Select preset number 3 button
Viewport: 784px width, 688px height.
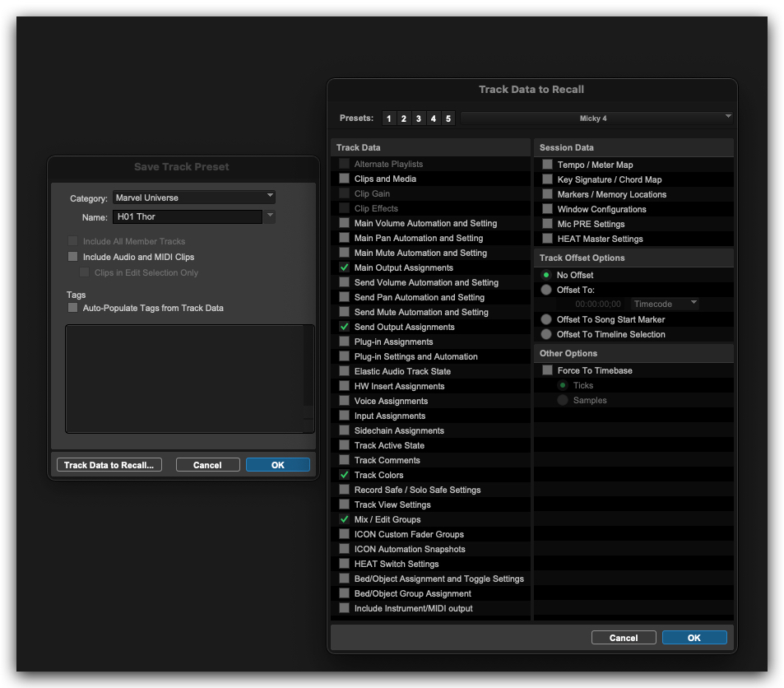pos(419,119)
